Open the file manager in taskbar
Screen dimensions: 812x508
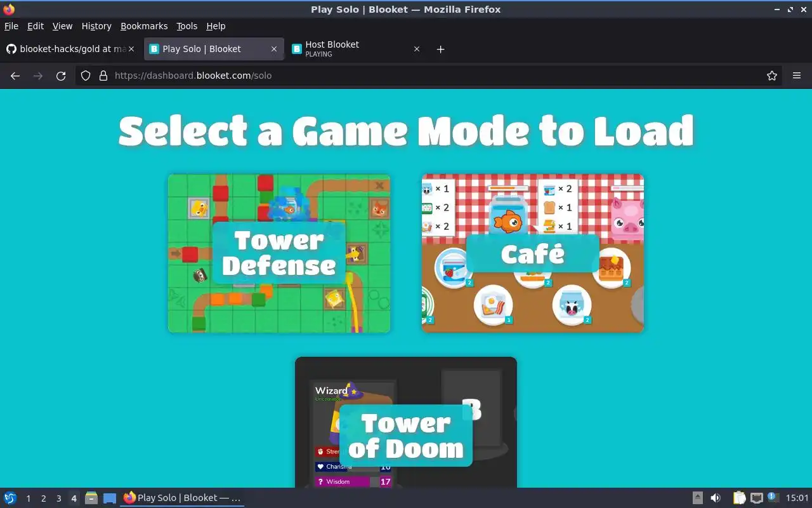point(91,498)
